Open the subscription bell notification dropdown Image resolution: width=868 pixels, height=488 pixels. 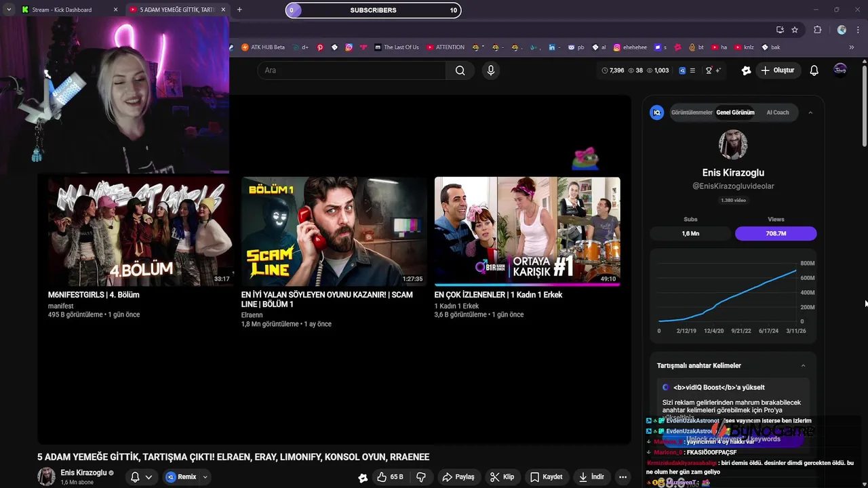coord(141,477)
